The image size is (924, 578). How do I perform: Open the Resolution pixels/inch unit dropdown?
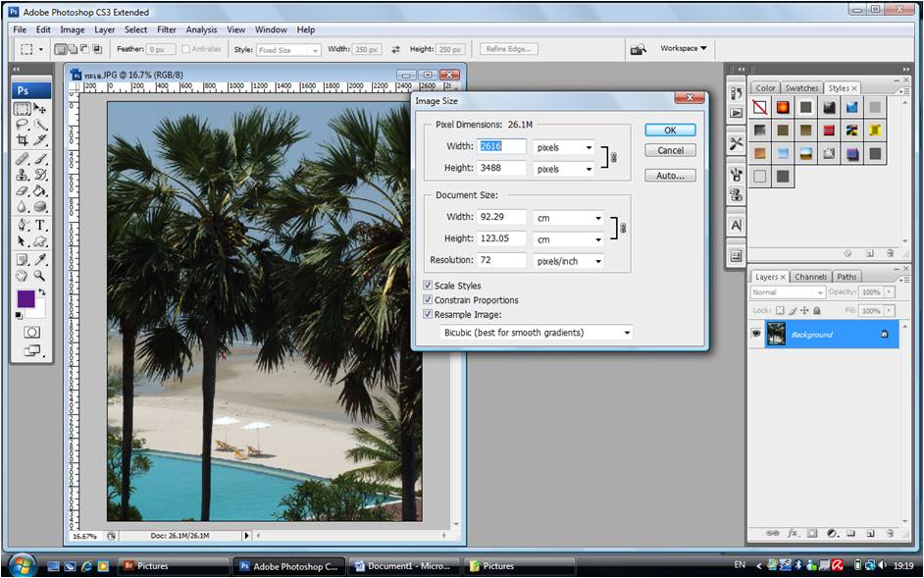click(x=568, y=261)
